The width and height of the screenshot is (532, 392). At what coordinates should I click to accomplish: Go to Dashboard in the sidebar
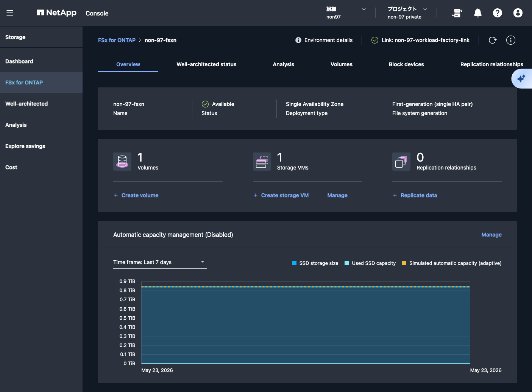tap(41, 61)
